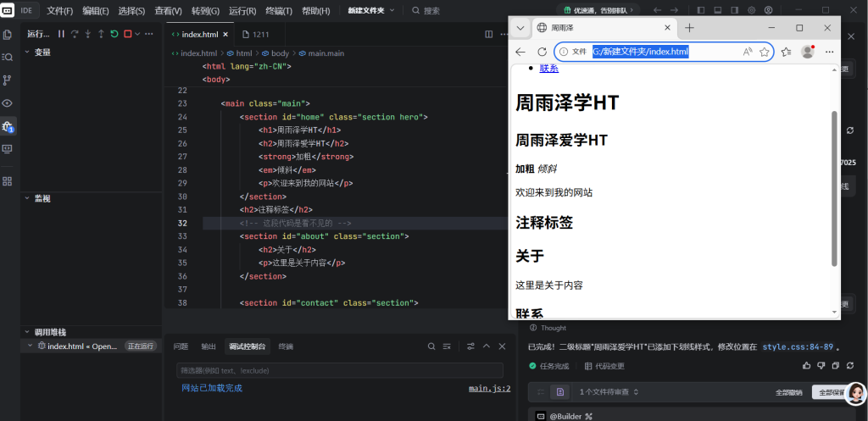868x421 pixels.
Task: Search in the debug console panel
Action: 431,346
